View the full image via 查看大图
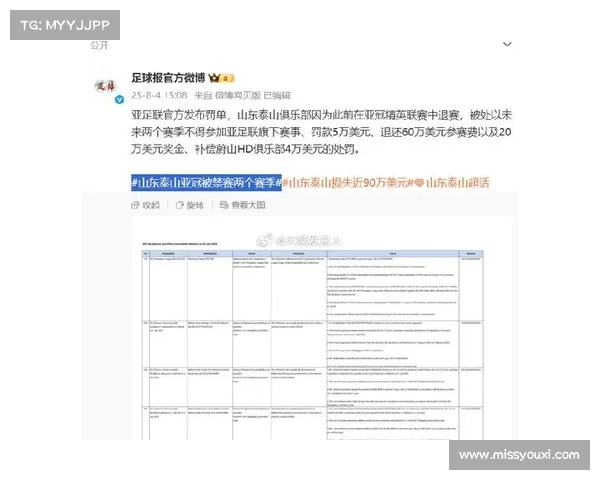This screenshot has height=480, width=600. pyautogui.click(x=243, y=205)
